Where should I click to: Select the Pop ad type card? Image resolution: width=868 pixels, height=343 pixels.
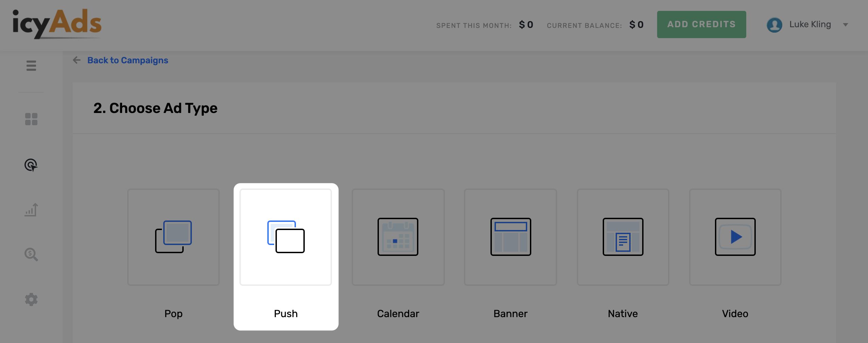click(x=173, y=237)
